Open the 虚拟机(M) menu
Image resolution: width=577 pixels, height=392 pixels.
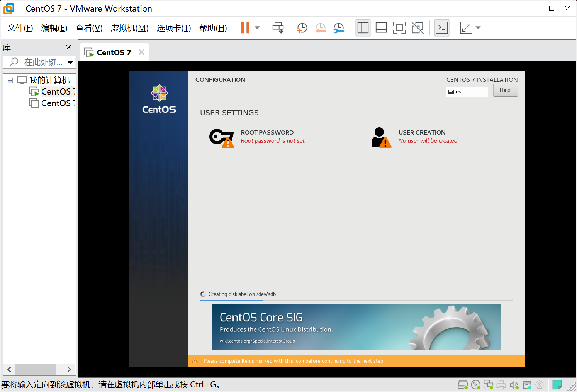(129, 28)
